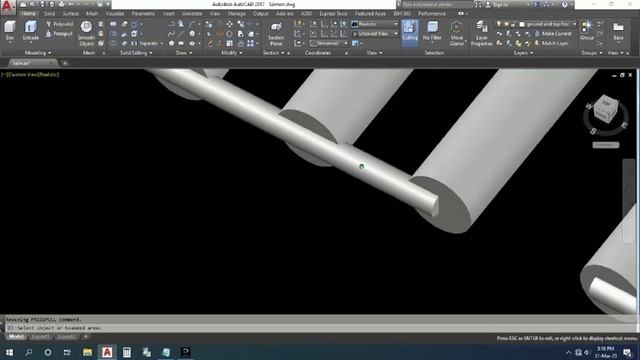Expand the Solid Editing panel
The image size is (640, 360).
point(136,53)
